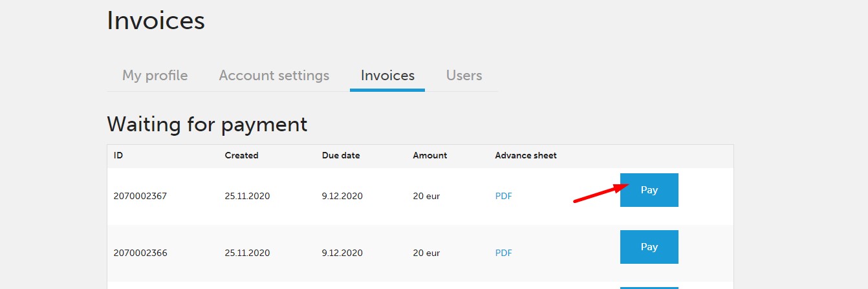Open PDF advance sheet for invoice 2070002367
Screen dimensions: 868x289
click(x=503, y=197)
